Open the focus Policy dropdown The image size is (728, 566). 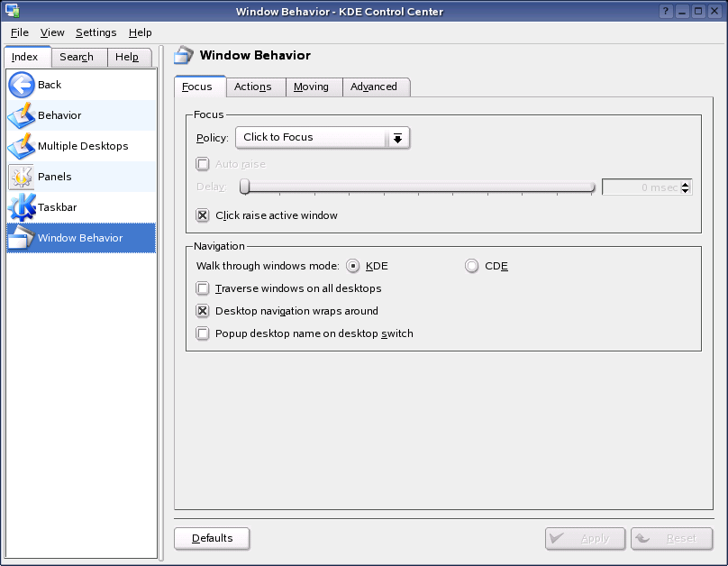(x=323, y=138)
